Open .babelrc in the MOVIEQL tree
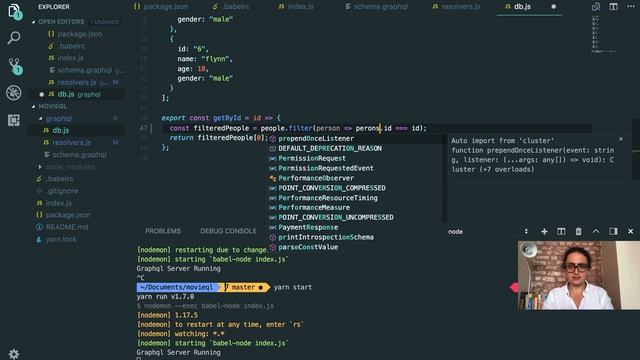This screenshot has width=640, height=360. [76, 179]
